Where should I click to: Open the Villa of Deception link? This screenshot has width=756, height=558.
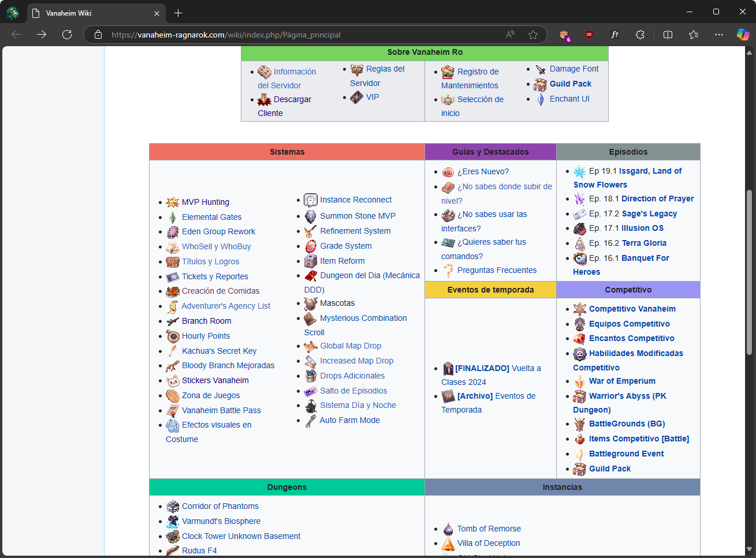coord(489,543)
